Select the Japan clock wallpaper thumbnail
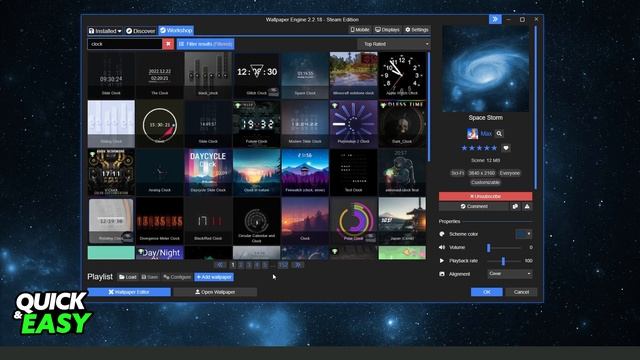The width and height of the screenshot is (640, 360). coord(402,220)
